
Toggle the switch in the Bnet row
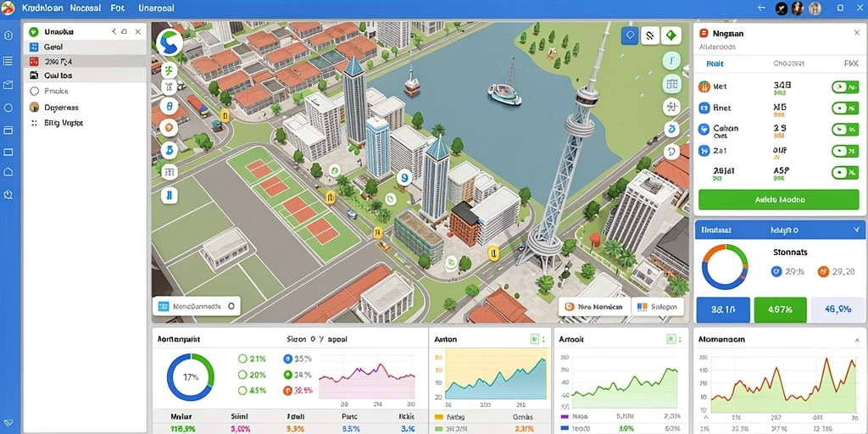[x=845, y=108]
